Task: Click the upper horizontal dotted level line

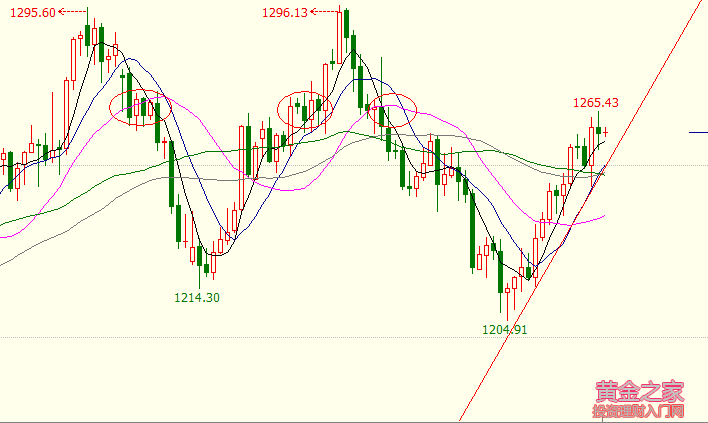Action: tap(300, 165)
